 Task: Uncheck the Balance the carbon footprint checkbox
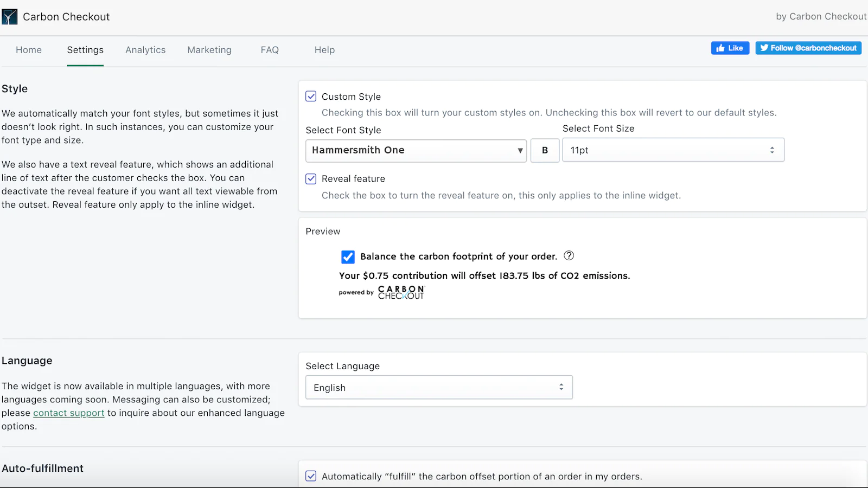(348, 256)
